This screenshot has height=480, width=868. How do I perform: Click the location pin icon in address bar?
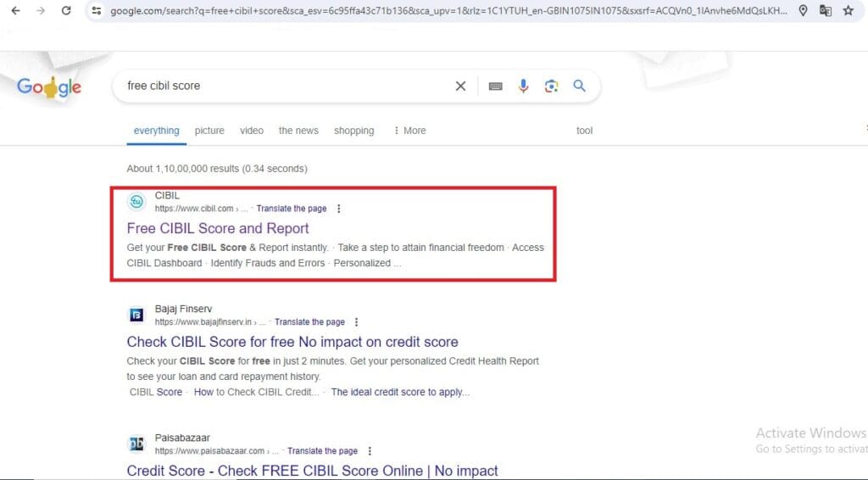coord(803,10)
